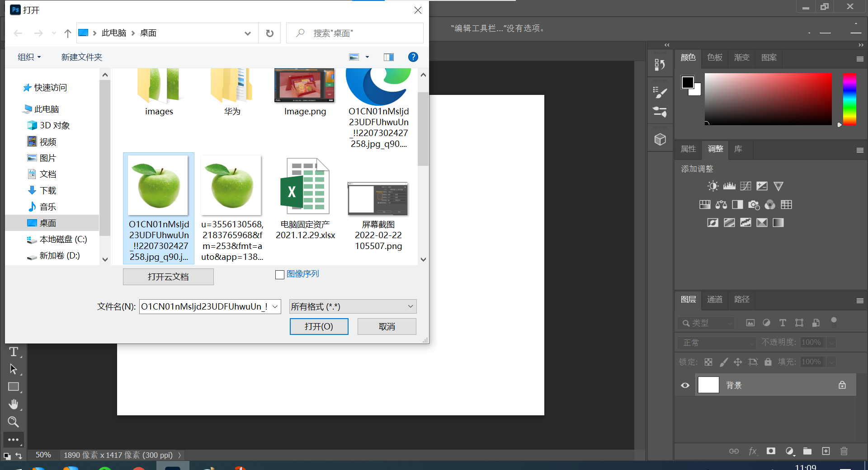Add a Photo Filter camera adjustment
Screen dimensions: 868x470
click(754, 205)
